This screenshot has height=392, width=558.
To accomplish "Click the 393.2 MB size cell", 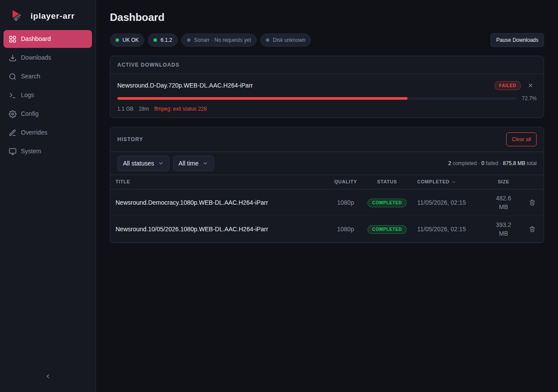I will [x=504, y=229].
